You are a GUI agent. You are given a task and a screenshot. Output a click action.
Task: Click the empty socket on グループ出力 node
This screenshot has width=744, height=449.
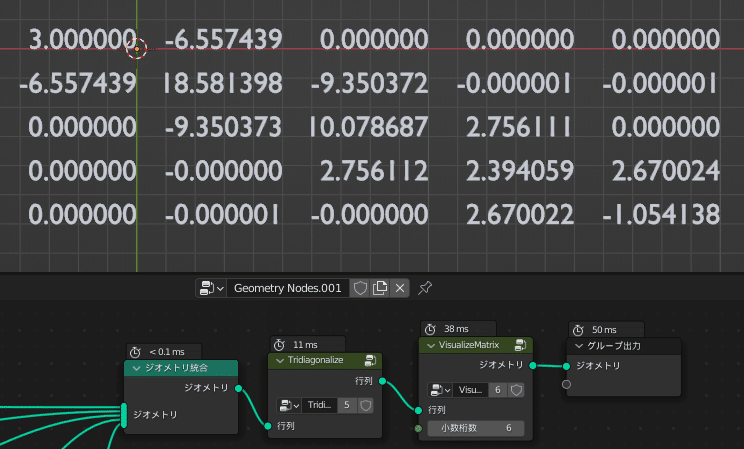pos(566,384)
